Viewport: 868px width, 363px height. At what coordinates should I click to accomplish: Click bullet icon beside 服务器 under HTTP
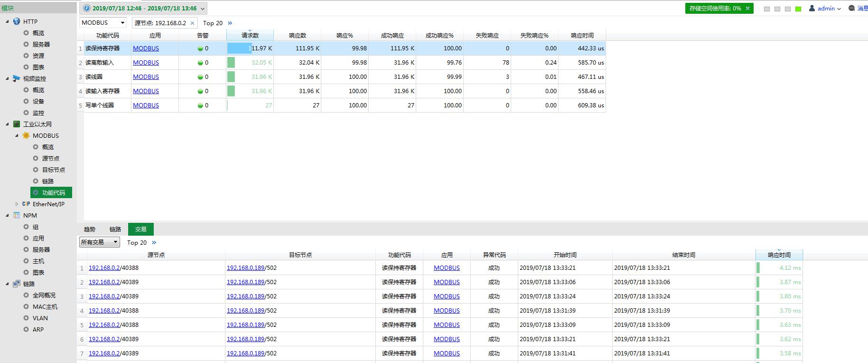tap(26, 44)
